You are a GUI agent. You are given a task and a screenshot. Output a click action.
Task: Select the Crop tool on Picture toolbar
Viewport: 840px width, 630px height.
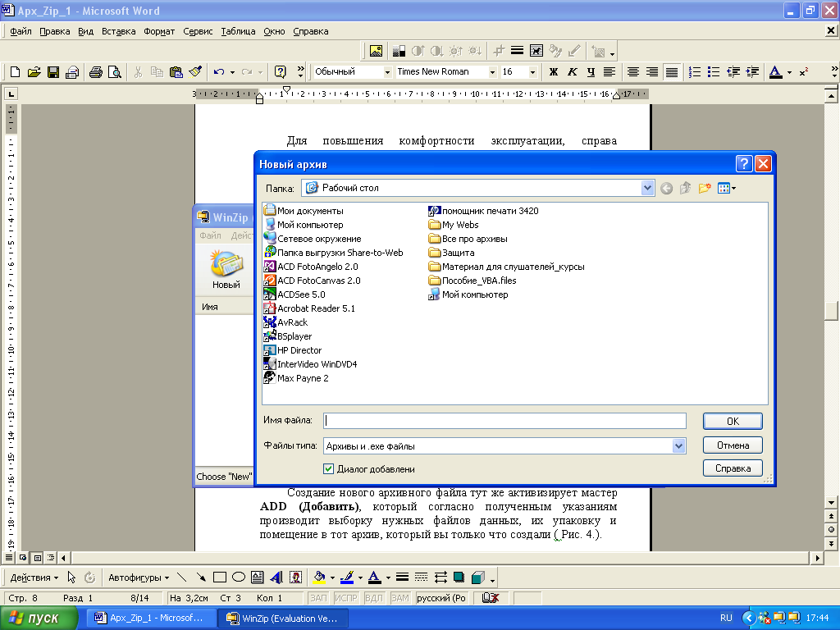[x=499, y=51]
